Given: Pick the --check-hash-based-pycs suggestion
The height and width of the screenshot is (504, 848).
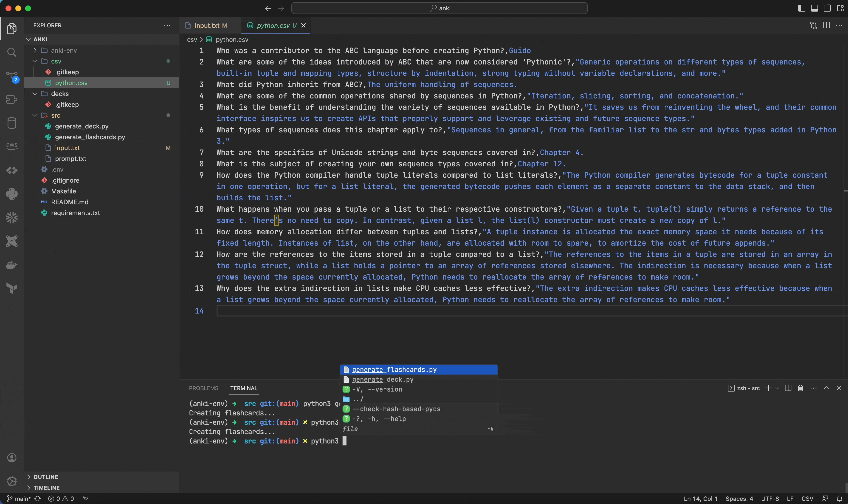Looking at the screenshot, I should click(x=419, y=409).
